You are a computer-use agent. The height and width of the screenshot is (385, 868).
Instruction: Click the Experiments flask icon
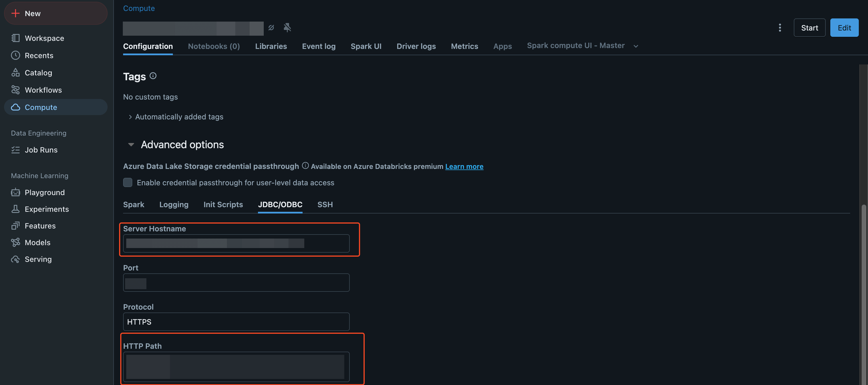[16, 209]
